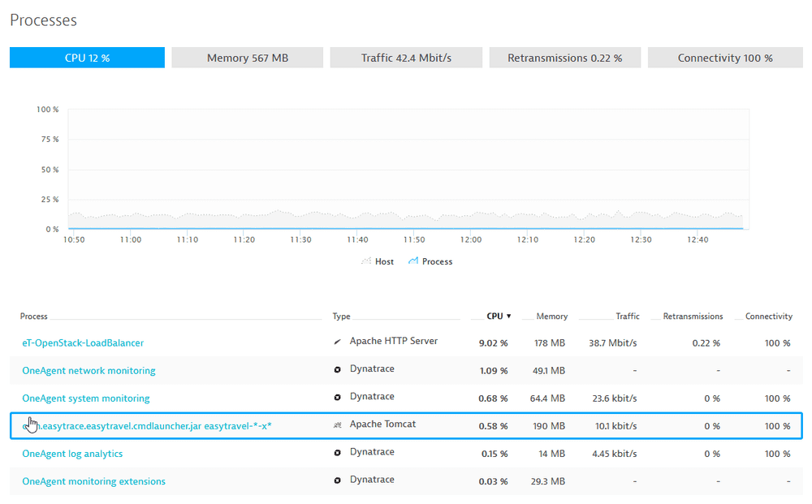This screenshot has height=504, width=812.
Task: Switch to the Retransmissions 0.22 % tab
Action: click(565, 57)
